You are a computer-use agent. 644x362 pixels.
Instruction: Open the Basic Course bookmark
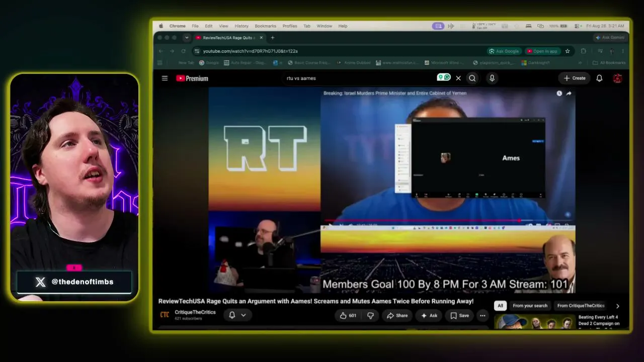309,63
